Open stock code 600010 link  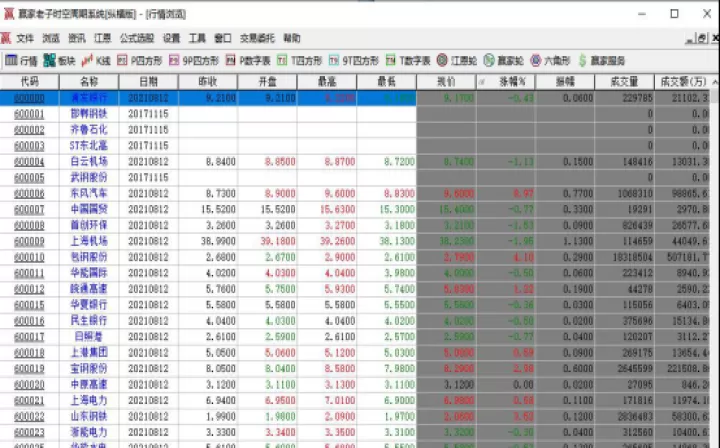[x=29, y=257]
